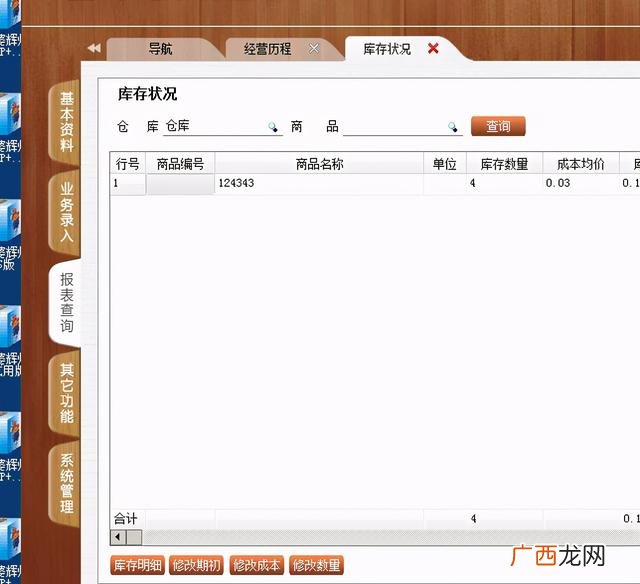
Task: Click the 库存明细 button
Action: [138, 565]
